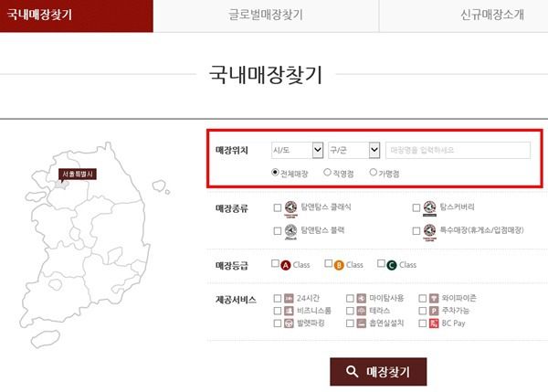Viewport: 548px width, 392px height.
Task: Click the red BC Pay icon
Action: point(434,323)
